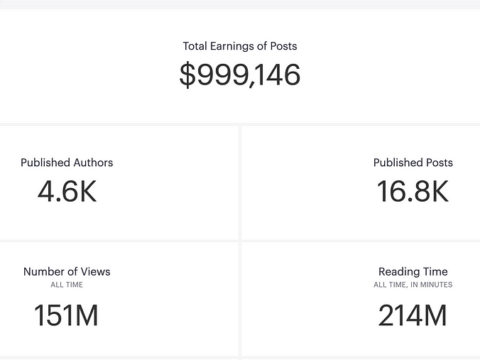Select the 151M views figure

tap(66, 315)
